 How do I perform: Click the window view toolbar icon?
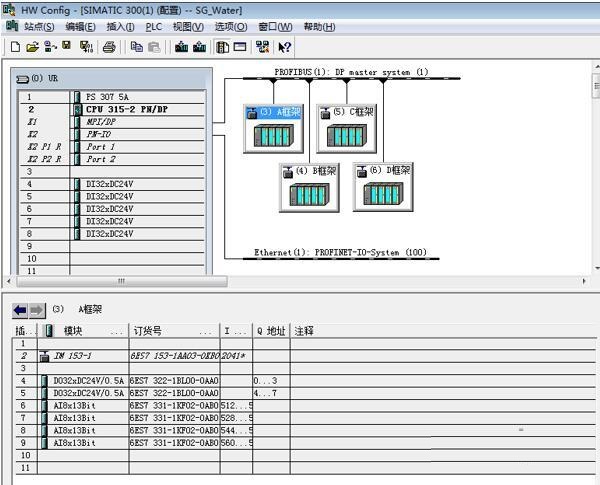click(240, 47)
